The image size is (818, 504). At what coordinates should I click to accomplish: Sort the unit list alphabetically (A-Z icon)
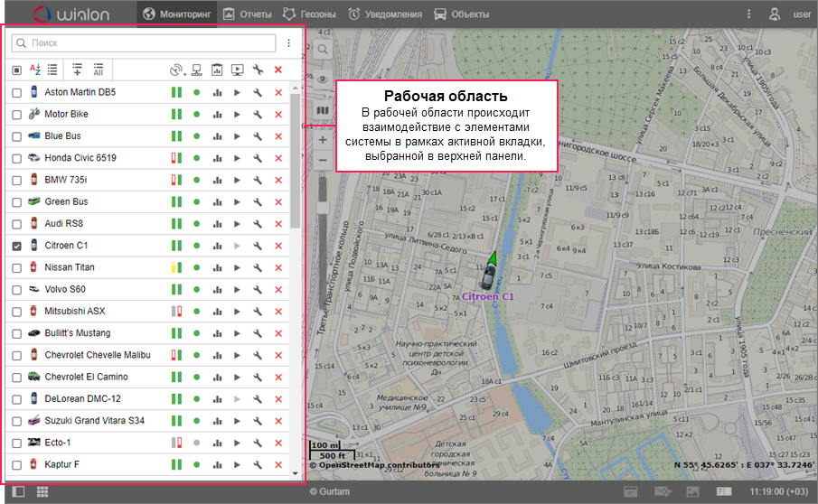click(36, 70)
